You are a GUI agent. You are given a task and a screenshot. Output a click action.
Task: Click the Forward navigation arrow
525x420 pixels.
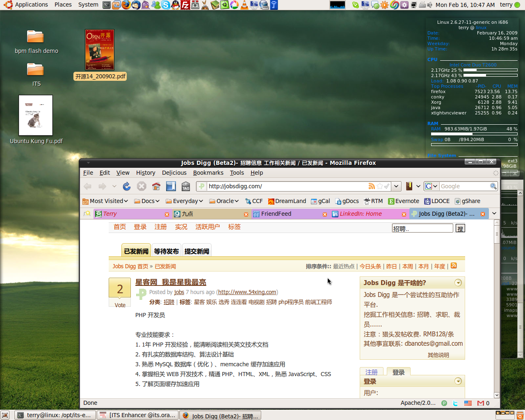[x=102, y=186]
